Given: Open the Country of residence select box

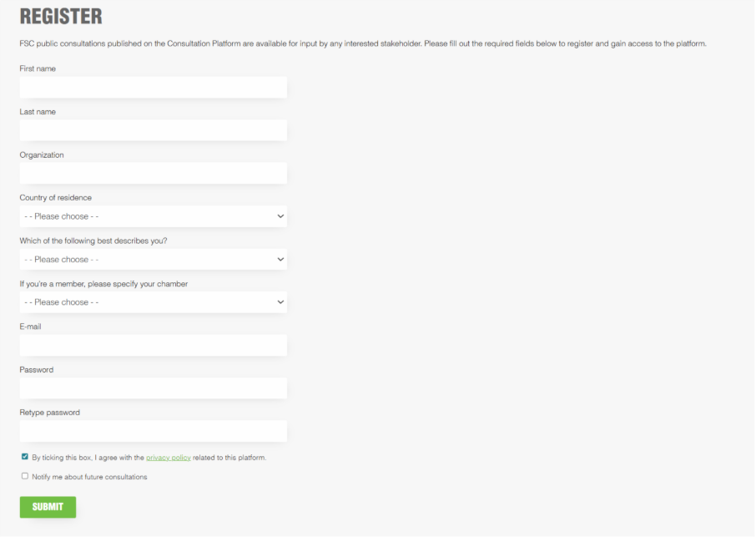Looking at the screenshot, I should [x=153, y=216].
